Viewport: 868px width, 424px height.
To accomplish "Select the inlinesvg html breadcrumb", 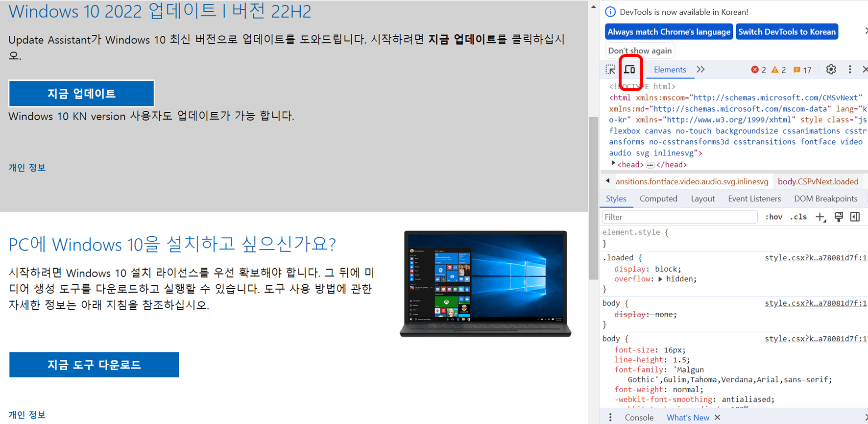I will point(692,181).
